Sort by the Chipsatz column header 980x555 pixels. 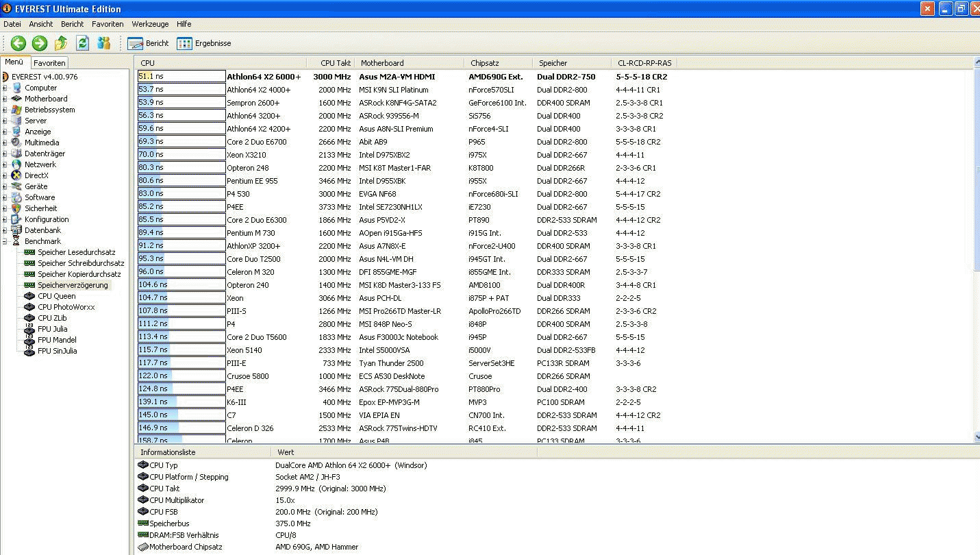coord(499,63)
